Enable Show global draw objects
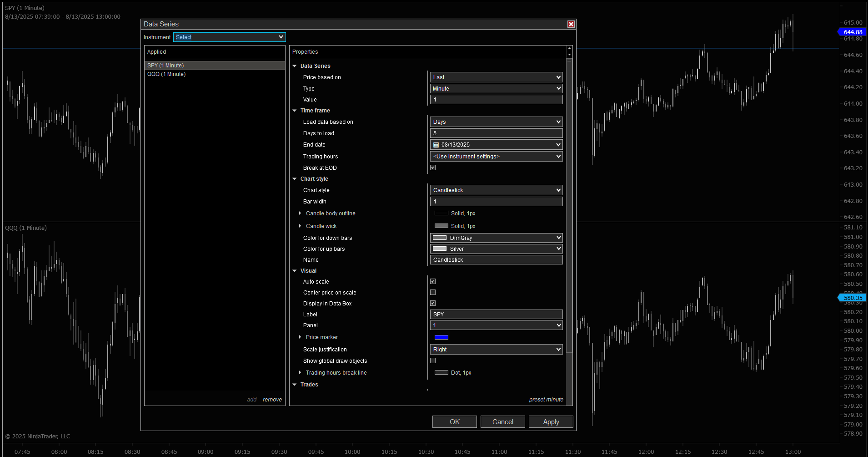Image resolution: width=868 pixels, height=457 pixels. 433,361
